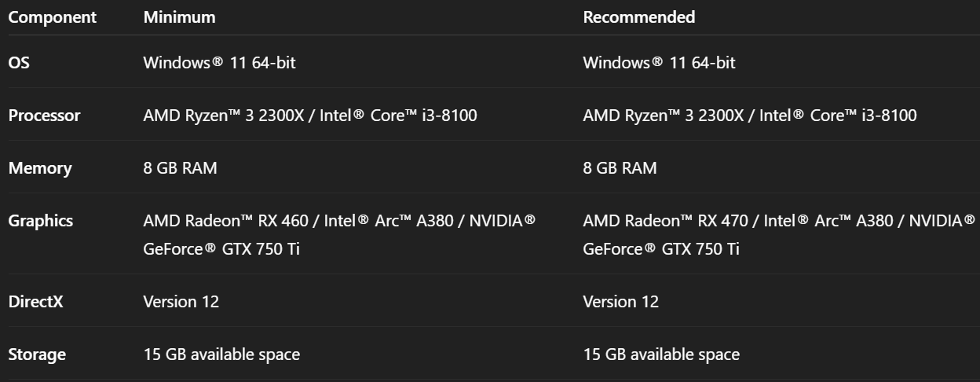Click the Processor row label

(x=44, y=116)
